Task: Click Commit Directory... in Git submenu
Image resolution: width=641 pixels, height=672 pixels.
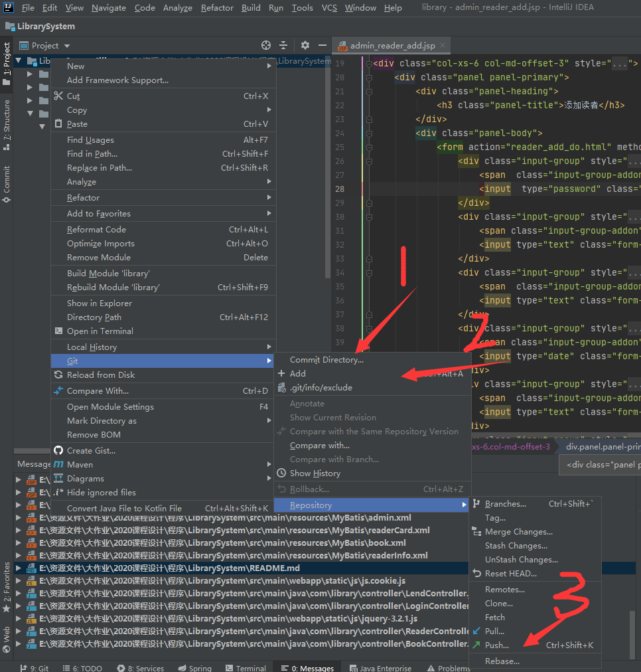Action: tap(372, 359)
